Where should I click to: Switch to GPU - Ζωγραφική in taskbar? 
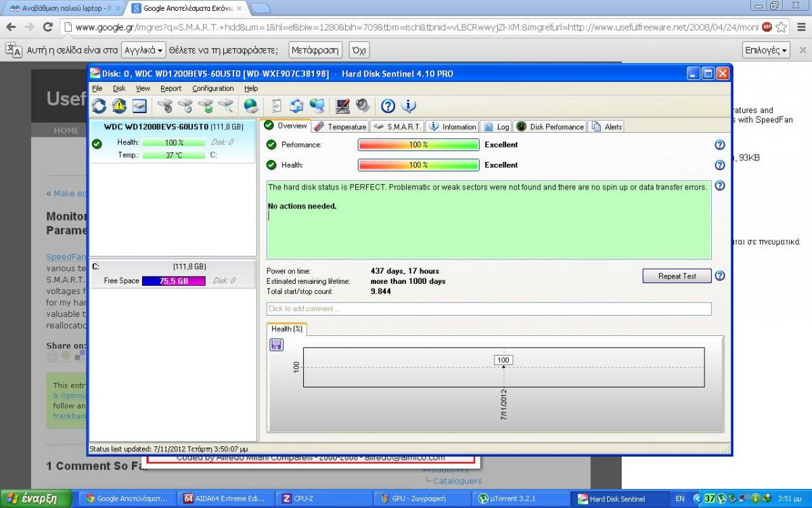(424, 499)
